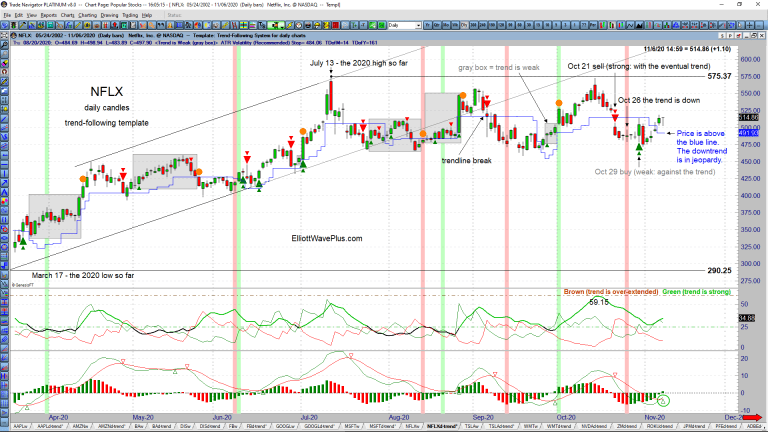Click the 'July 13 - the 2020 high so far' note
The height and width of the screenshot is (432, 768).
pos(359,63)
